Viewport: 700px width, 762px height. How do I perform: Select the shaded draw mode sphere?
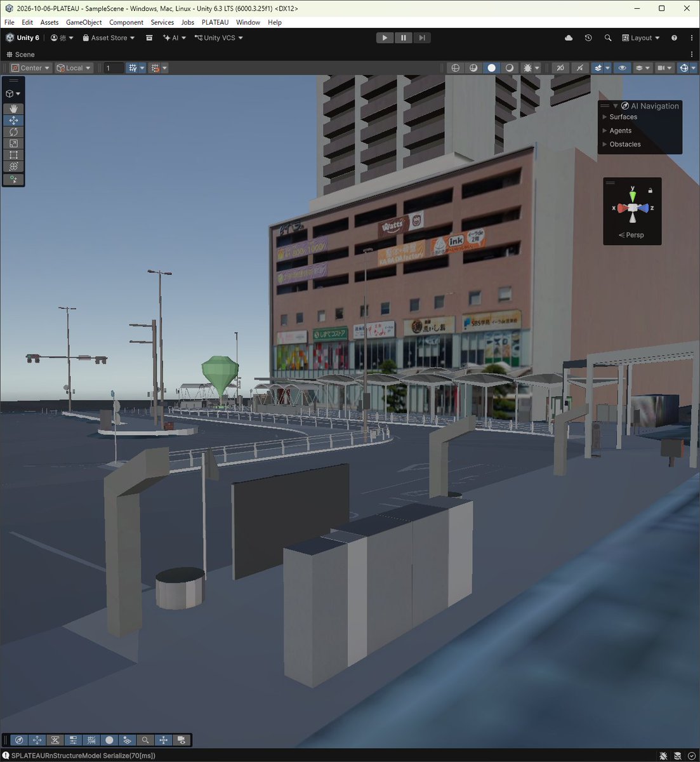[x=491, y=68]
